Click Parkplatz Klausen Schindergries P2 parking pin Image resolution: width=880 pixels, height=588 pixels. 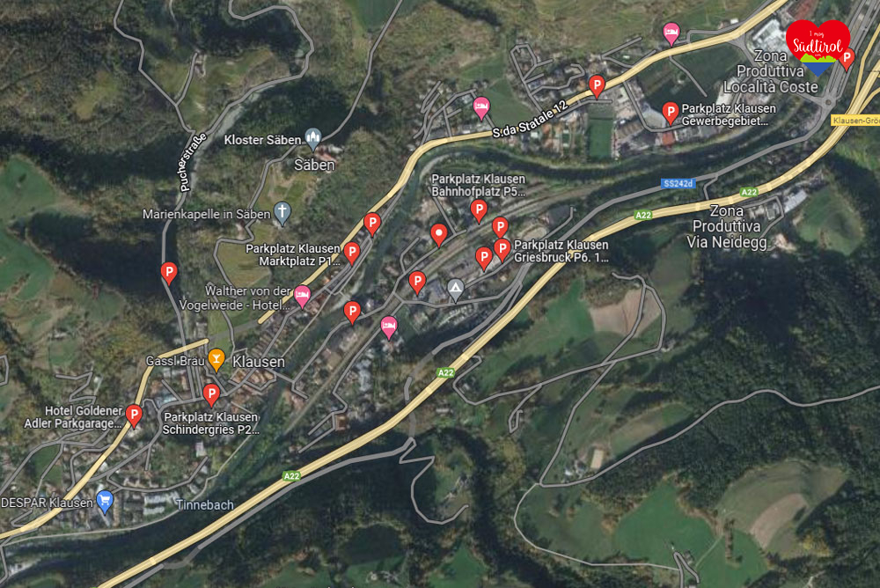click(x=211, y=395)
